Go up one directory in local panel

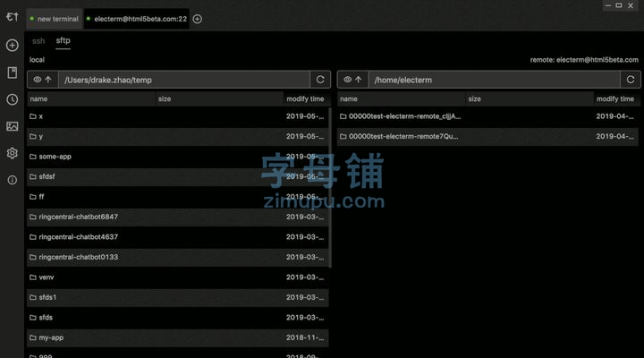click(x=48, y=80)
